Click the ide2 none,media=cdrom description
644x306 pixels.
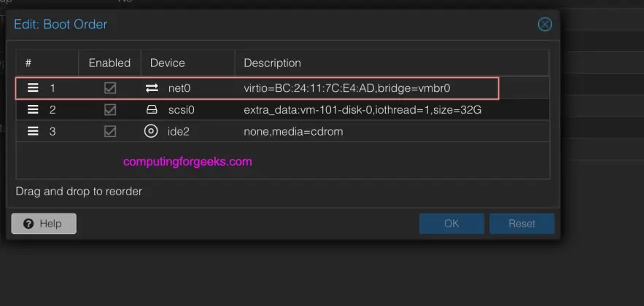click(293, 132)
